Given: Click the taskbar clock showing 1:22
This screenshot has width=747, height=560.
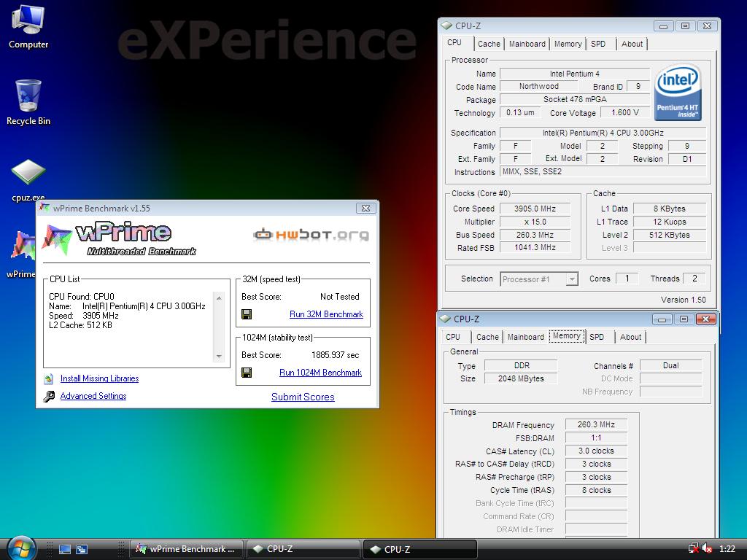Looking at the screenshot, I should click(x=727, y=549).
